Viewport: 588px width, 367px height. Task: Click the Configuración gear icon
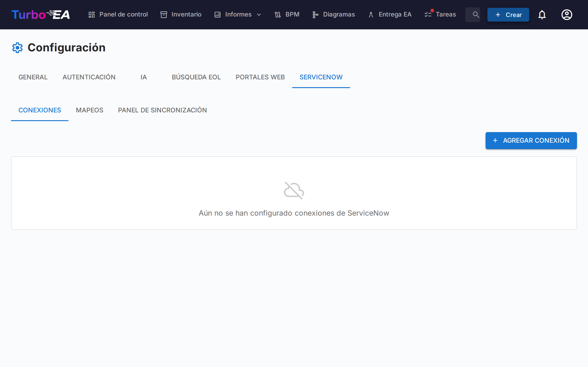pos(17,47)
